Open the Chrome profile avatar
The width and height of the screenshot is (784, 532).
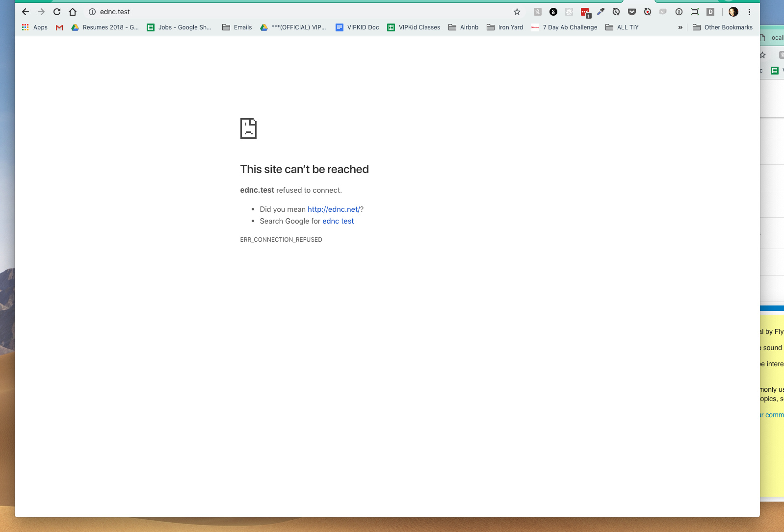733,12
